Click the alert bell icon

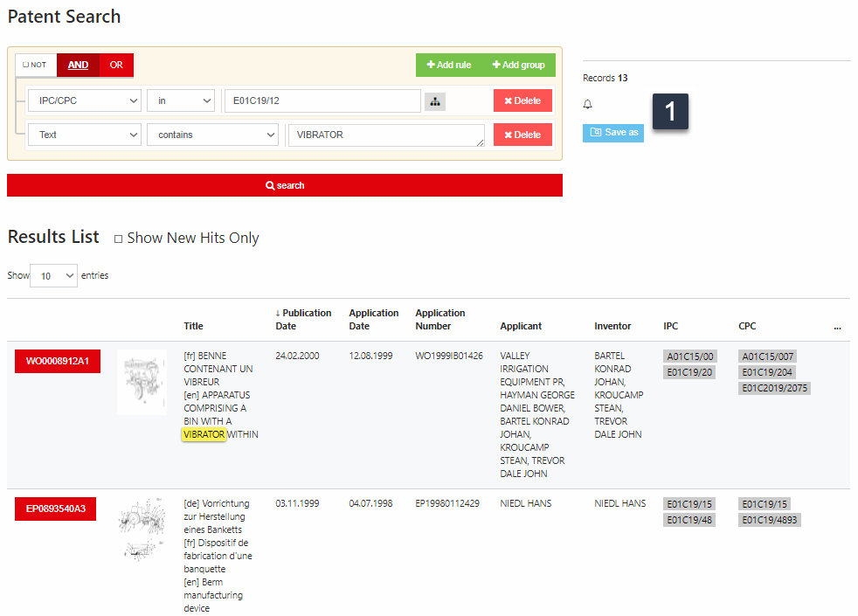click(x=588, y=105)
